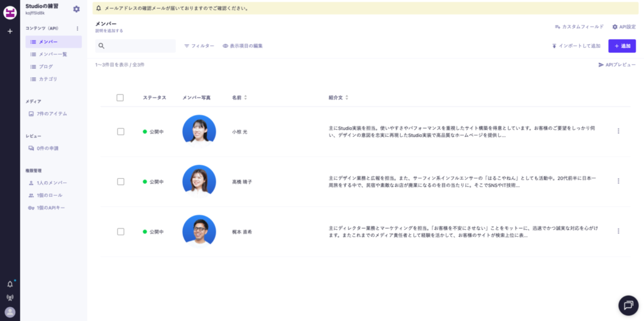The height and width of the screenshot is (321, 644).
Task: Open the フィルター filter options
Action: [x=199, y=46]
